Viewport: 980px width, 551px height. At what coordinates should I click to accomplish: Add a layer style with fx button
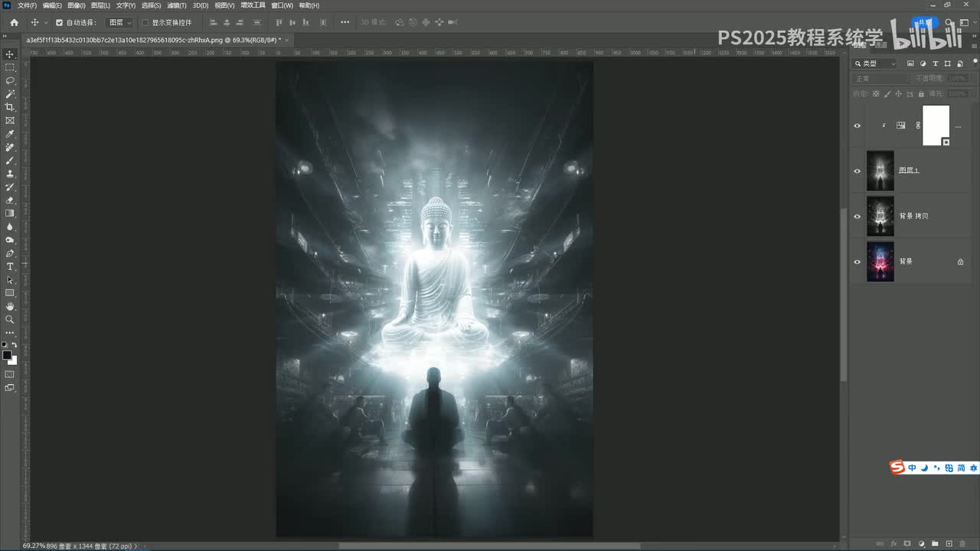coord(893,543)
